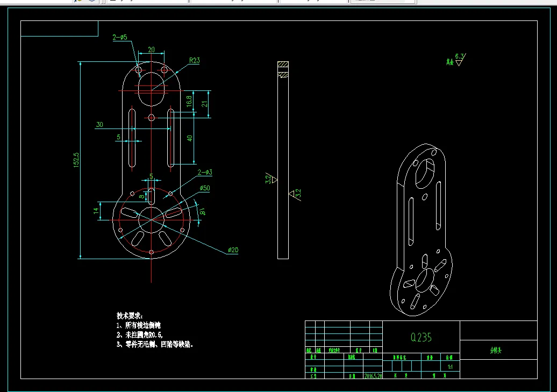Viewport: 557px width, 392px height.
Task: Click the 技术要求 heading text
Action: click(x=130, y=316)
